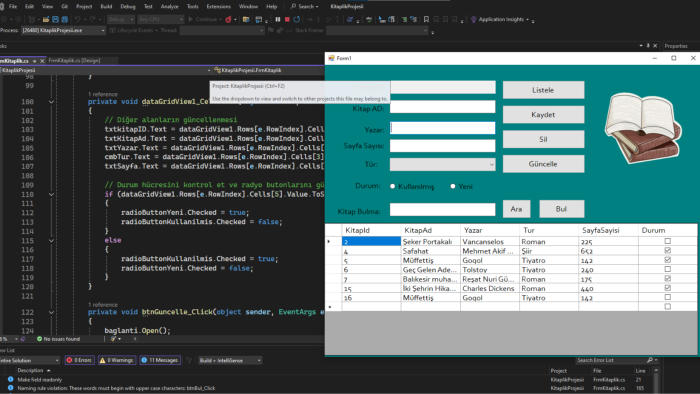Viewport: 700px width, 394px height.
Task: Click the book image in Form1
Action: (643, 127)
